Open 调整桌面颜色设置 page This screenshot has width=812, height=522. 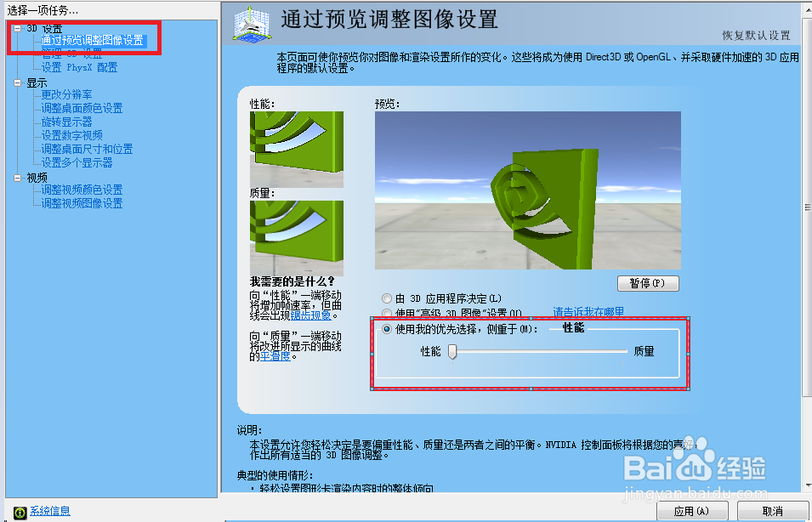[x=82, y=108]
